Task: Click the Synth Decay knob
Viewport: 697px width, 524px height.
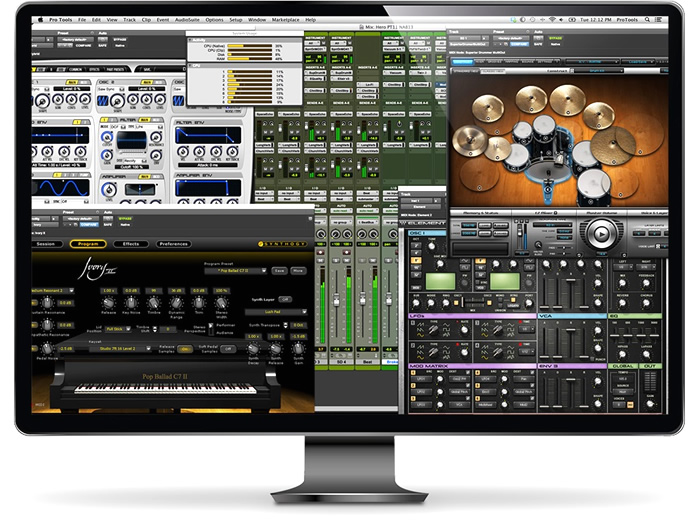Action: point(253,348)
